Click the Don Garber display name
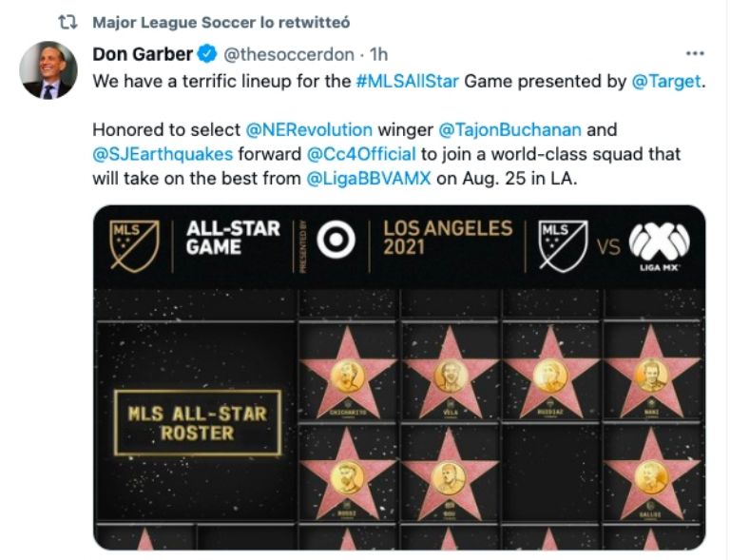Viewport: 730px width, 560px height. (143, 54)
